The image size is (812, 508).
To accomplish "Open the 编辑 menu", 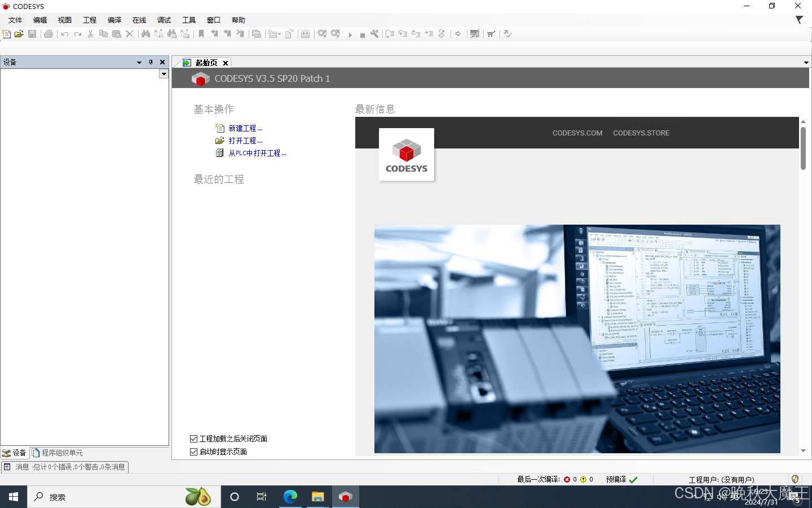I will [40, 20].
